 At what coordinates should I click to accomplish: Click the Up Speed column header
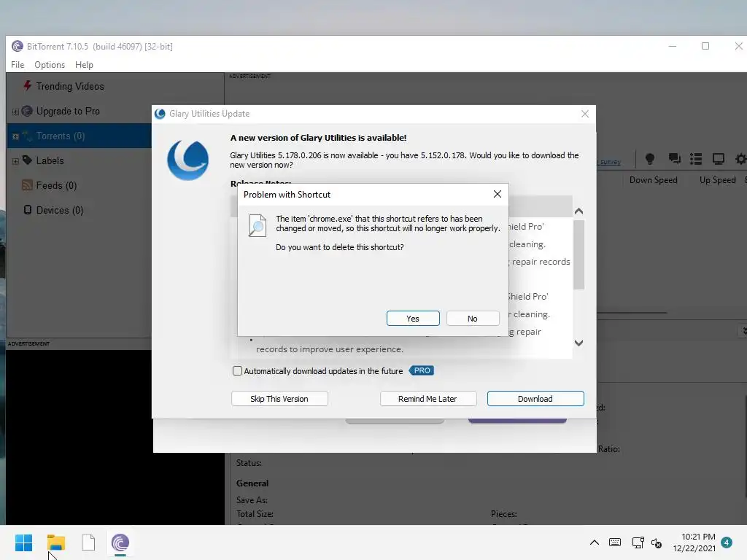coord(718,180)
